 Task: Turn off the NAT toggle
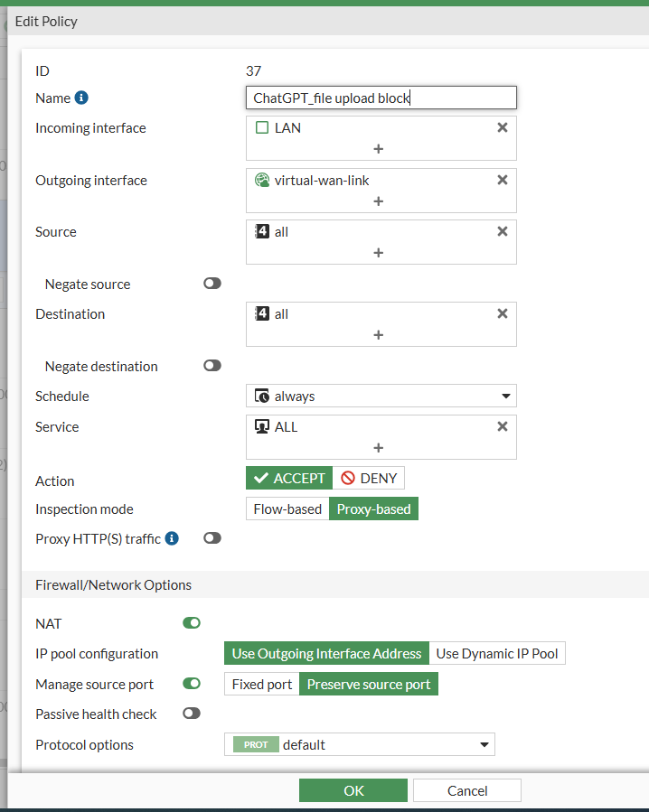click(x=192, y=622)
